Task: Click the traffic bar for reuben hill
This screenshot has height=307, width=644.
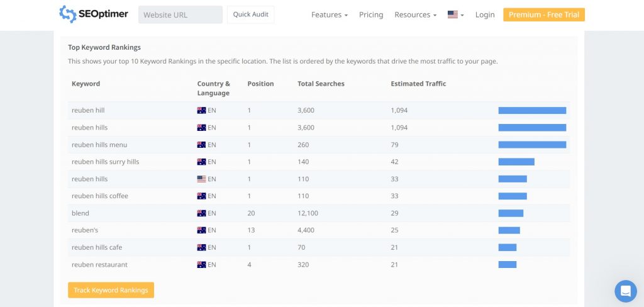Action: tap(532, 110)
